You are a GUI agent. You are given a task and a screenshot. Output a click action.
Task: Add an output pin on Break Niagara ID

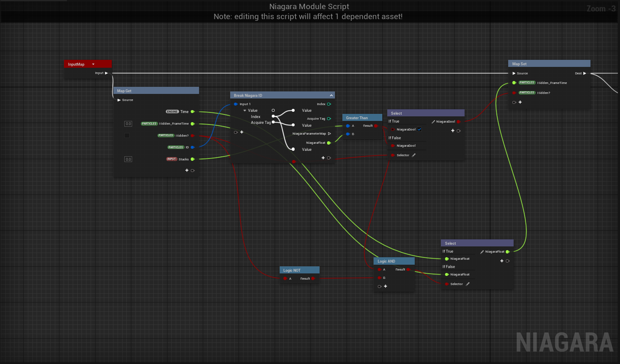(x=323, y=158)
